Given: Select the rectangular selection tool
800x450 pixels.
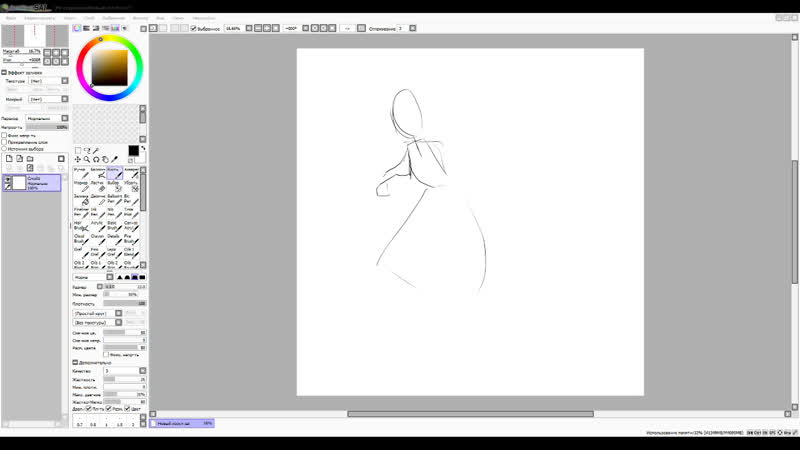Looking at the screenshot, I should click(78, 151).
